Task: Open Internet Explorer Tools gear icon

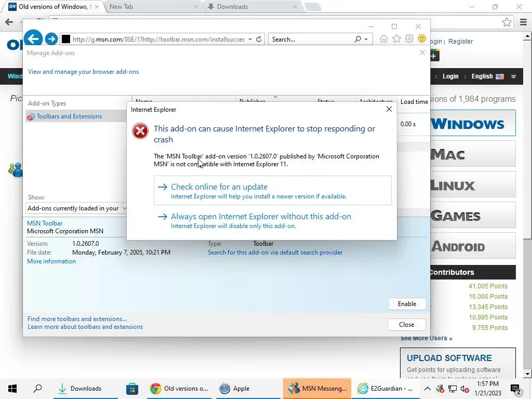Action: pos(409,39)
